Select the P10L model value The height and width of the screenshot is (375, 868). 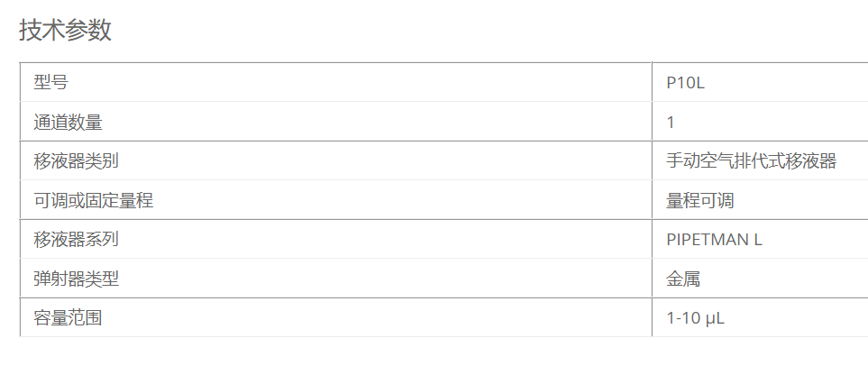685,83
